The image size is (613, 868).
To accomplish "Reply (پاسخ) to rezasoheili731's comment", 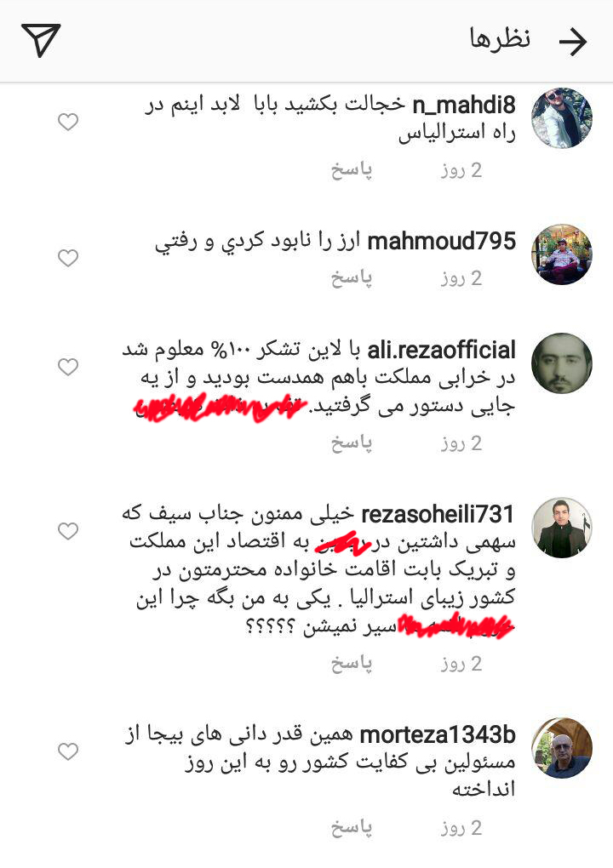I will 352,664.
